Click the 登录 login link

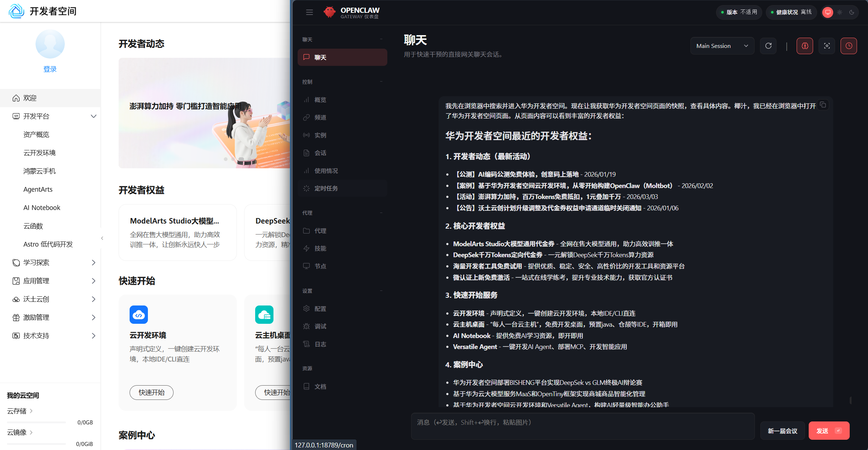tap(50, 69)
